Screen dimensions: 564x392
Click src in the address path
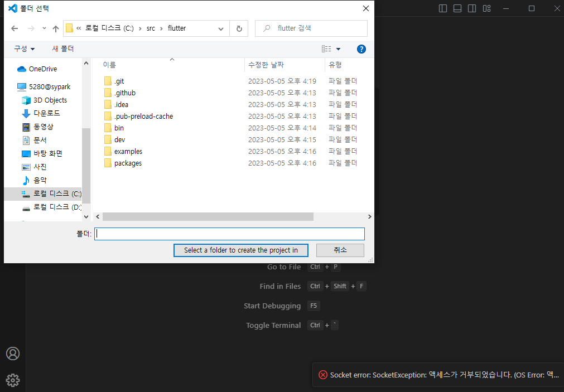[x=151, y=28]
